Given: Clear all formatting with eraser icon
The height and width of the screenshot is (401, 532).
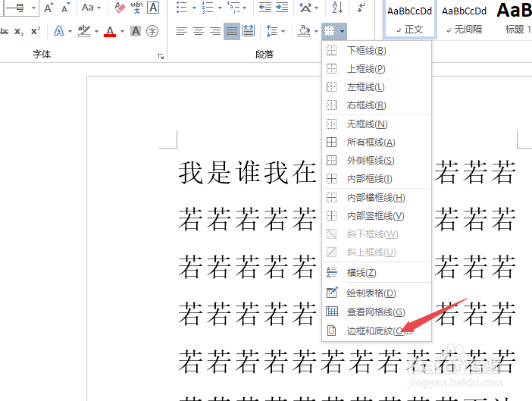Looking at the screenshot, I should pyautogui.click(x=120, y=8).
